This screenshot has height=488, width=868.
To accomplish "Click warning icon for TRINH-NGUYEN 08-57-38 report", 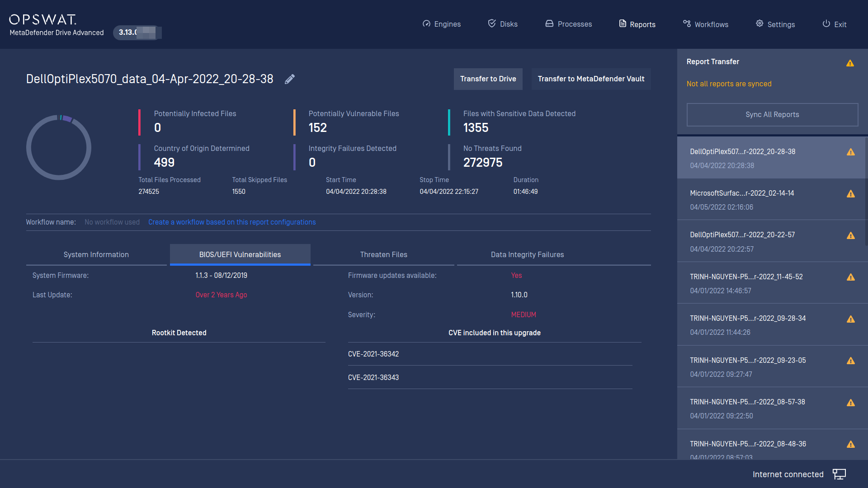I will (x=851, y=403).
